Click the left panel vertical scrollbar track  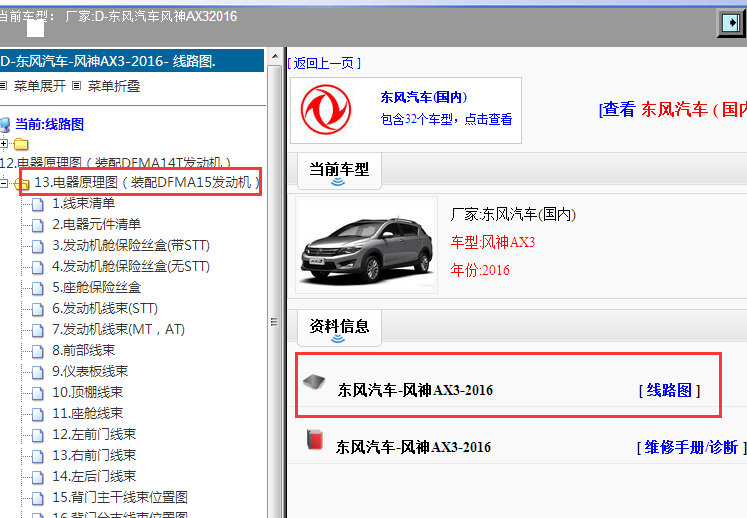275,291
